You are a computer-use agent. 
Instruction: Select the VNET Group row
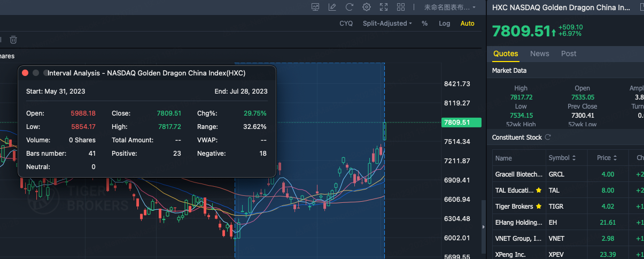pyautogui.click(x=568, y=238)
